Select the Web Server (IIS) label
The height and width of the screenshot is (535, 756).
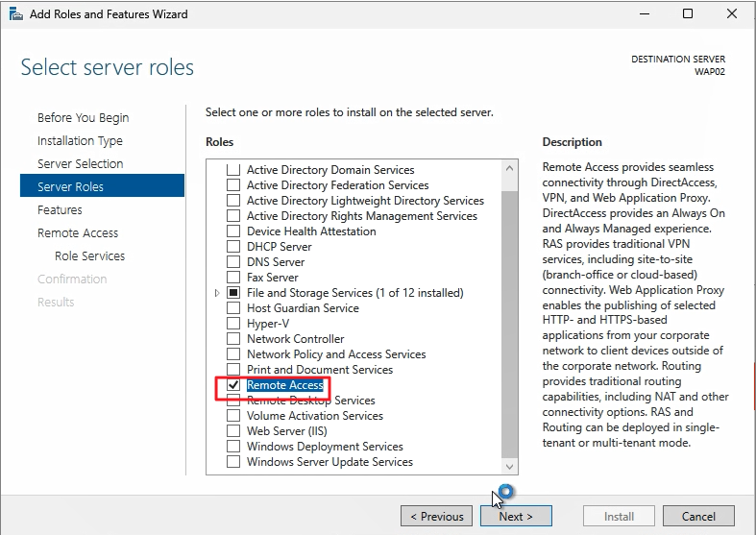[287, 431]
